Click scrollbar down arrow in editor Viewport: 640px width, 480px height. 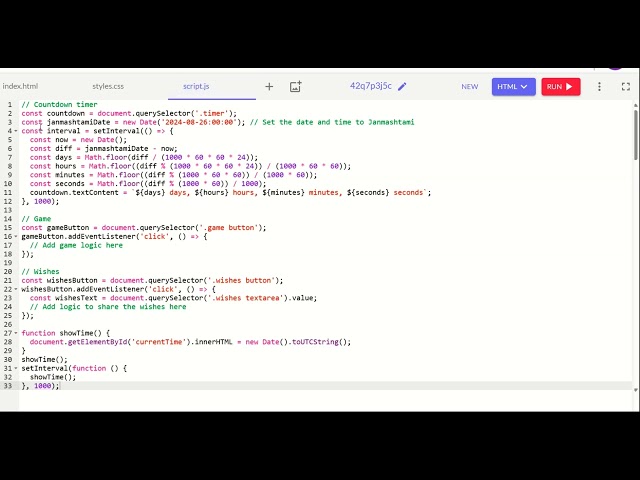click(636, 390)
